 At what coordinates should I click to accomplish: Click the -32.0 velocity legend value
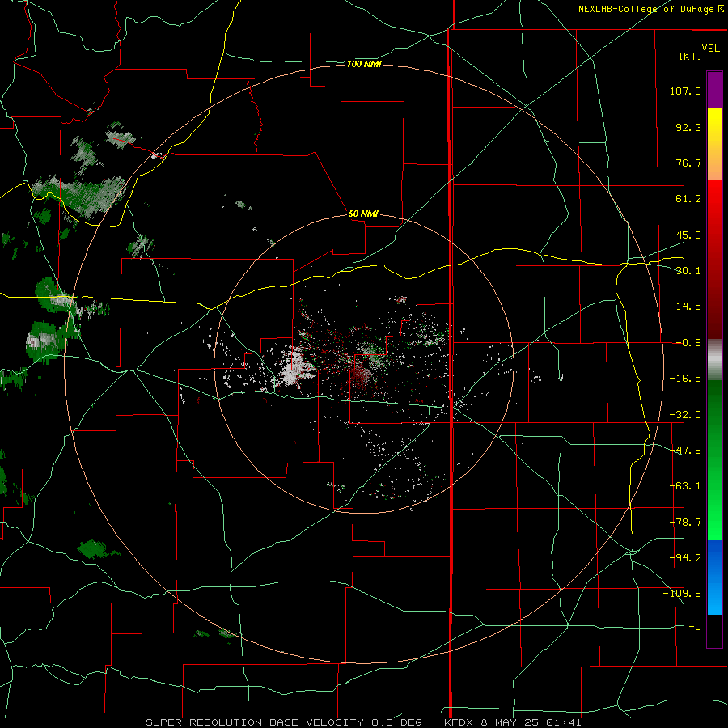685,415
